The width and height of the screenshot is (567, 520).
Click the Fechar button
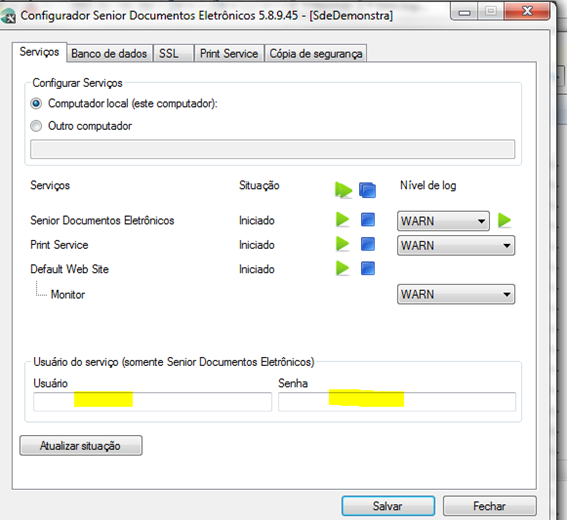490,506
